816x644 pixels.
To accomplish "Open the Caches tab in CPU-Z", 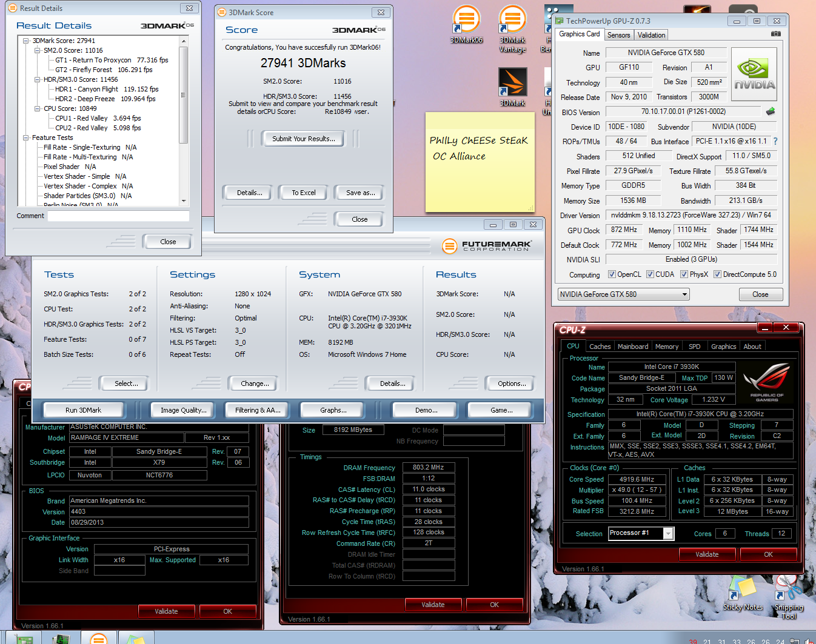I will (600, 347).
